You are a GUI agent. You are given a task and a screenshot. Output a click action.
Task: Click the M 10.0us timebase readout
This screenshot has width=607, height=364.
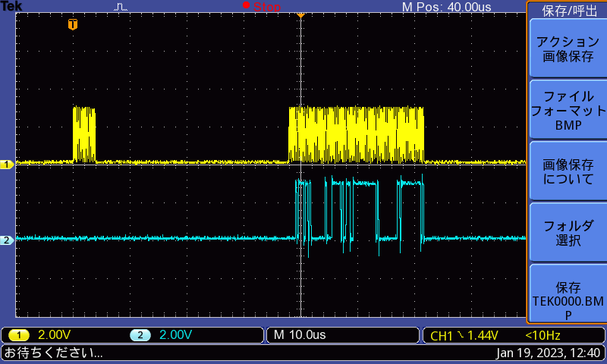pos(300,334)
